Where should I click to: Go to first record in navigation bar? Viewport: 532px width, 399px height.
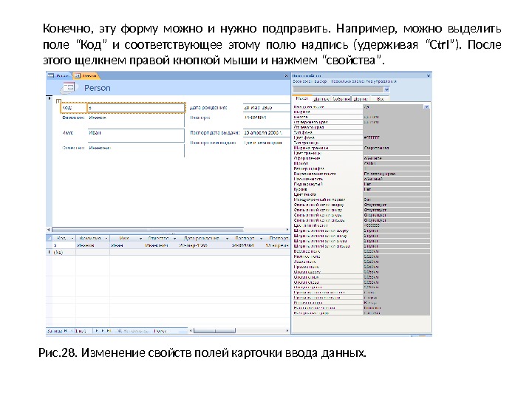pos(66,330)
